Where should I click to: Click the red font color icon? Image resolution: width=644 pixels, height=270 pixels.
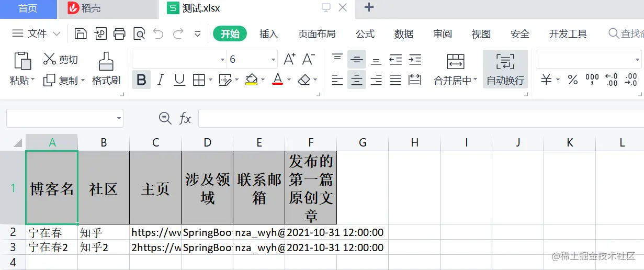tap(278, 80)
